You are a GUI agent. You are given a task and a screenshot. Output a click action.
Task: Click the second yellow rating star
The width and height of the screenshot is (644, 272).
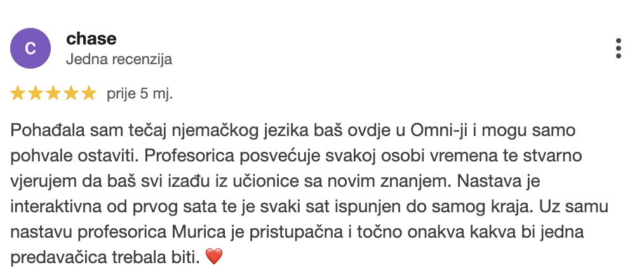coord(36,93)
